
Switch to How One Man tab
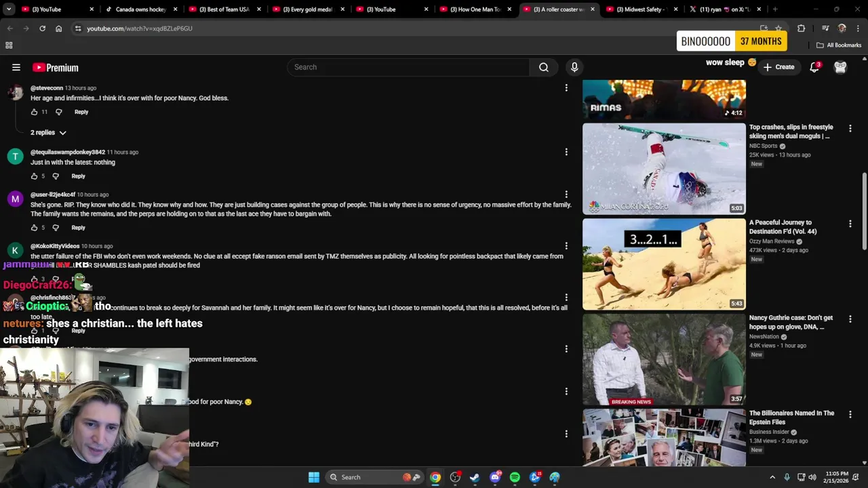tap(475, 9)
